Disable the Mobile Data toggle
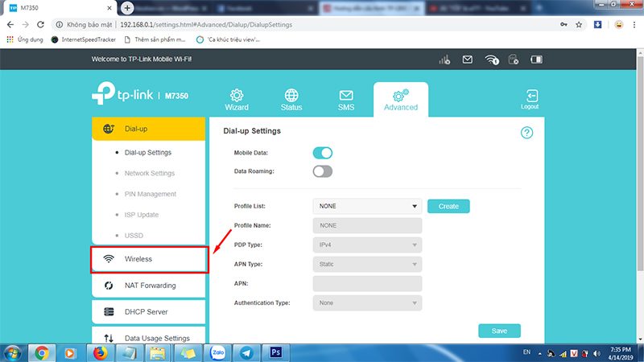The width and height of the screenshot is (644, 362). [x=322, y=152]
